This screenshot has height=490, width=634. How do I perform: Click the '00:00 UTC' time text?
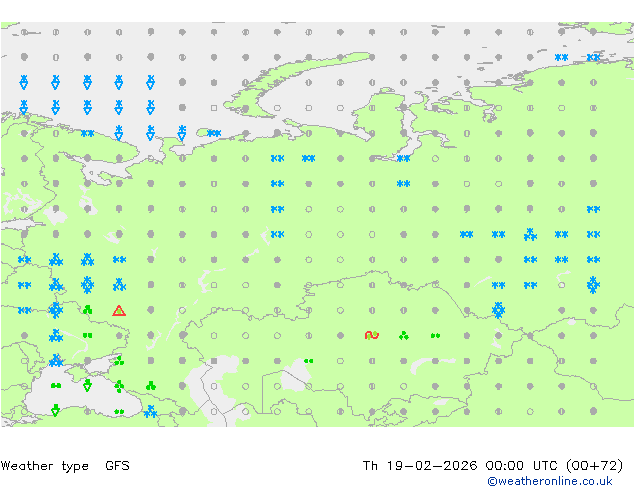pyautogui.click(x=521, y=466)
